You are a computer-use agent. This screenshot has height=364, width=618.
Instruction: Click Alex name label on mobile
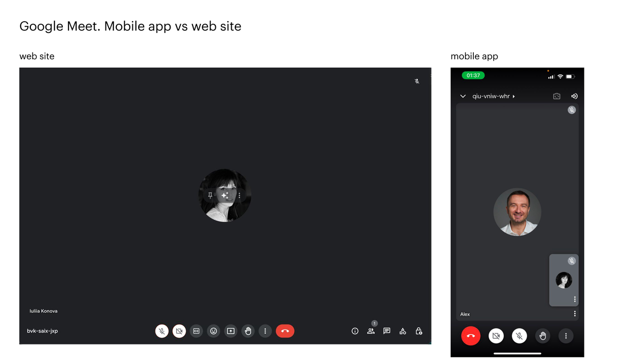(465, 314)
